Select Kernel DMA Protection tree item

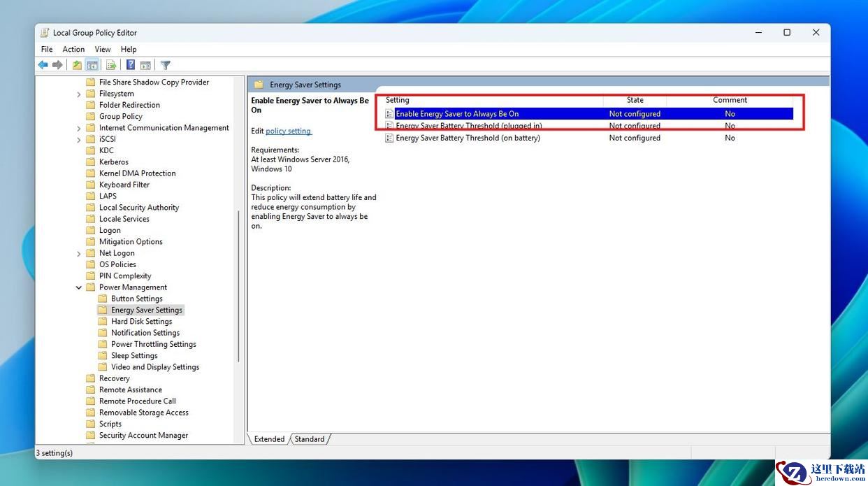coord(138,173)
